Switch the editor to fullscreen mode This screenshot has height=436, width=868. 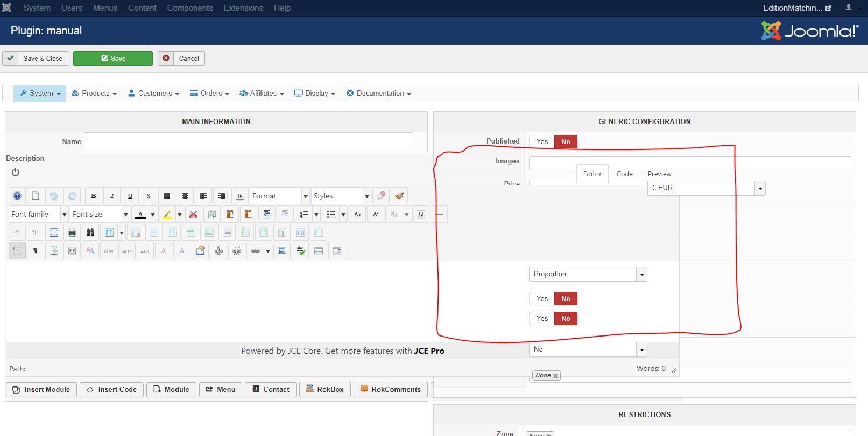(x=54, y=232)
